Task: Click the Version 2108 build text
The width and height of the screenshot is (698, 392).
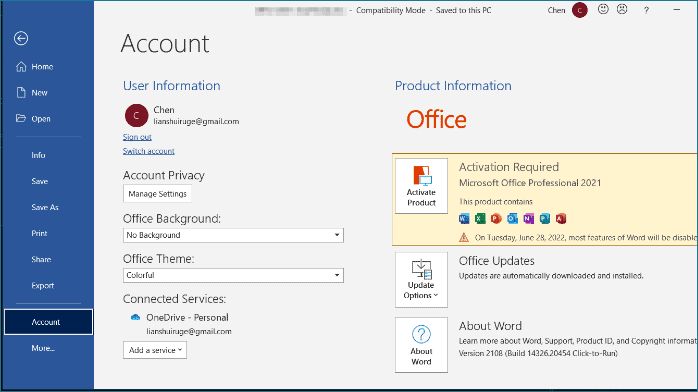Action: pyautogui.click(x=538, y=353)
